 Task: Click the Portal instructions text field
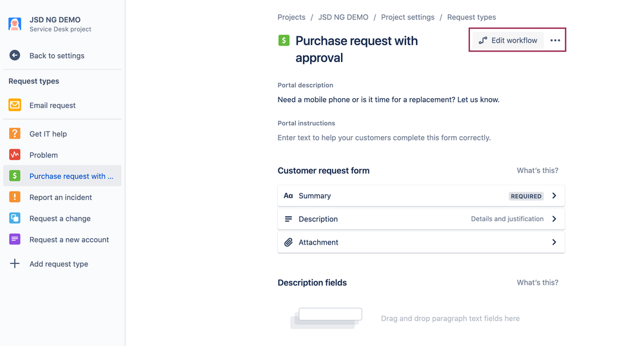coord(384,138)
